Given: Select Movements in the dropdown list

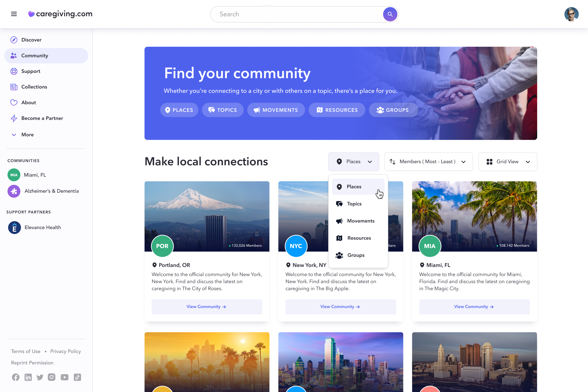Looking at the screenshot, I should point(358,221).
